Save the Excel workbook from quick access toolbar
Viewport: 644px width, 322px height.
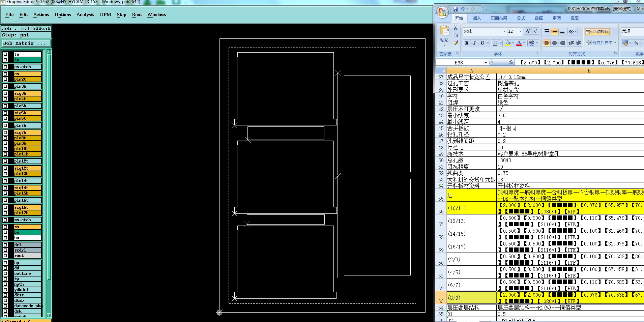(x=455, y=9)
